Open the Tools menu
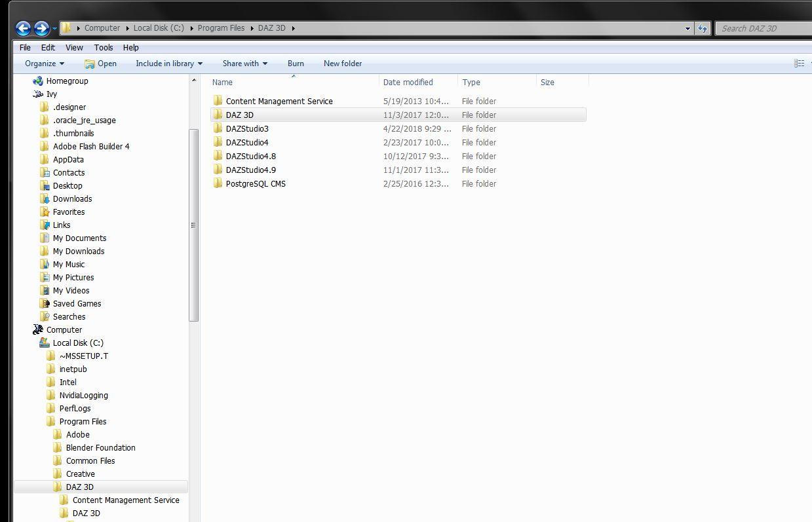The image size is (812, 522). pos(104,47)
